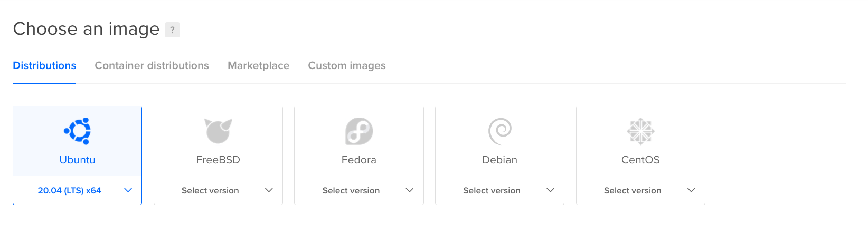Image resolution: width=868 pixels, height=252 pixels.
Task: Click the CentOS logo icon
Action: pyautogui.click(x=640, y=131)
